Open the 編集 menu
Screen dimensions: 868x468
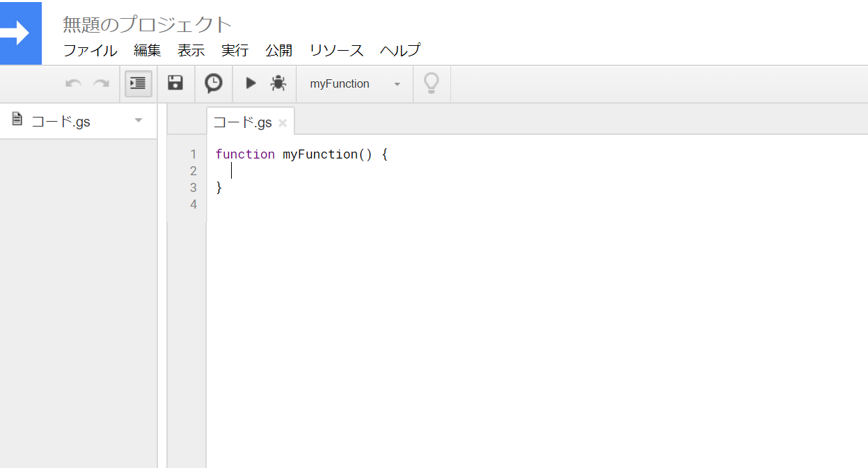coord(148,50)
